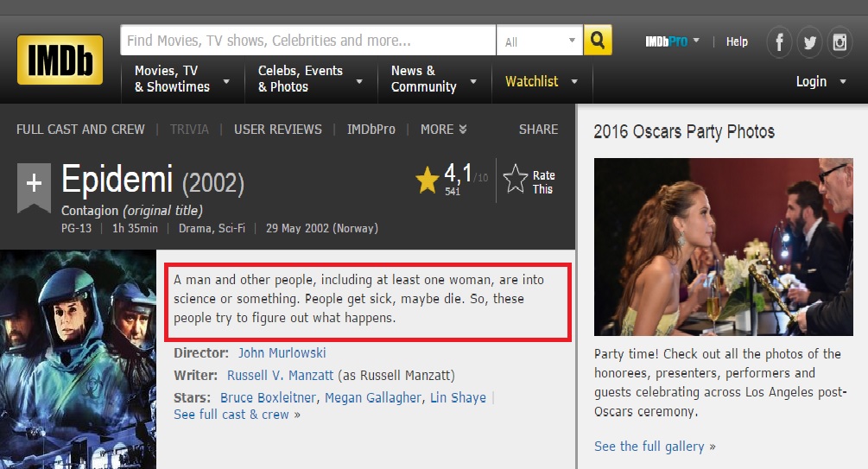Click the Rate This star icon

pyautogui.click(x=516, y=179)
